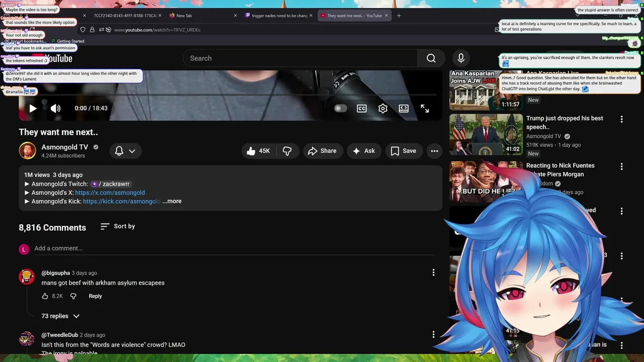Click the shield tracking protection icon
The height and width of the screenshot is (362, 644).
83,30
